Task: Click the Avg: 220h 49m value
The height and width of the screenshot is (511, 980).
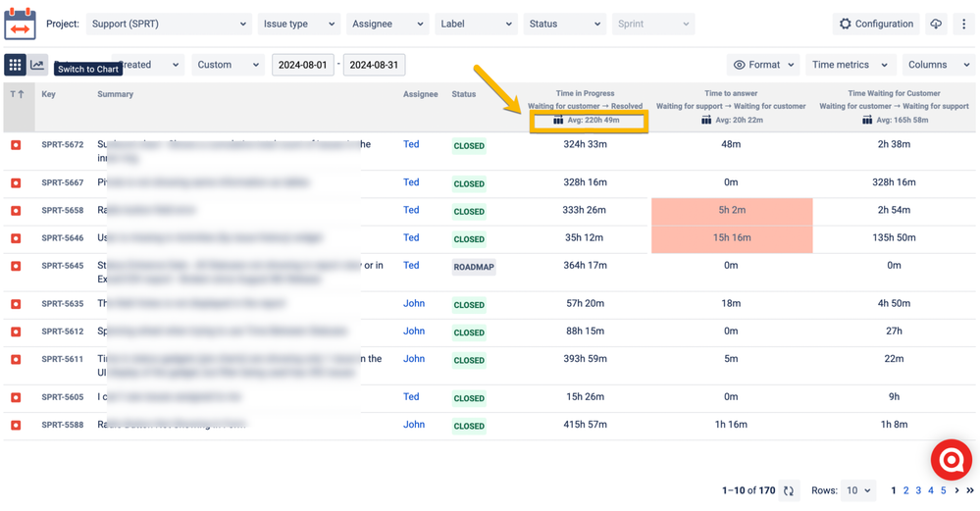Action: [x=593, y=120]
